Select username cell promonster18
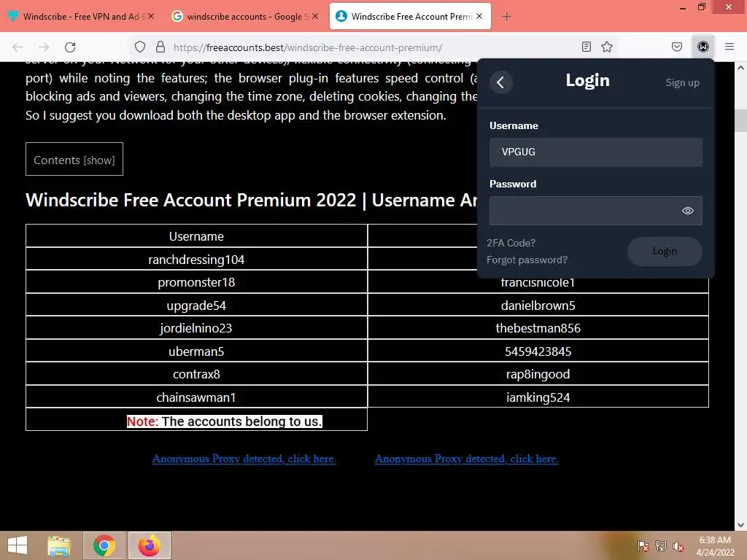This screenshot has height=560, width=747. 196,282
